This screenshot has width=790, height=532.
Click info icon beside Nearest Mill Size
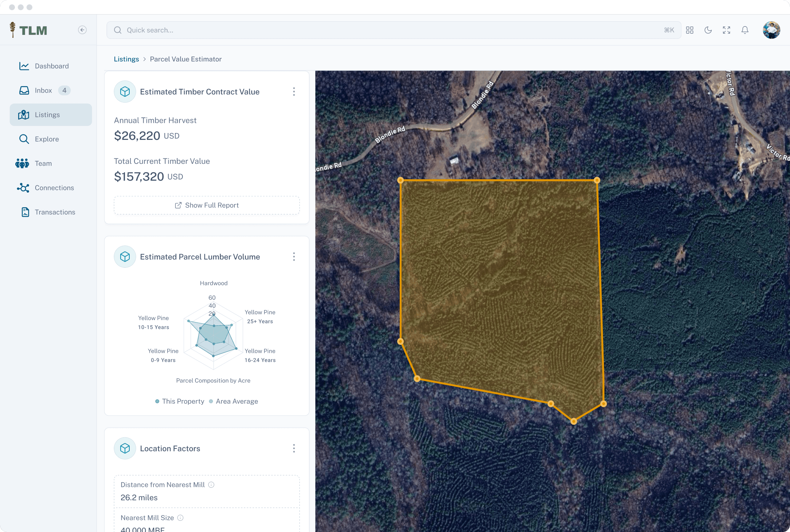coord(180,517)
